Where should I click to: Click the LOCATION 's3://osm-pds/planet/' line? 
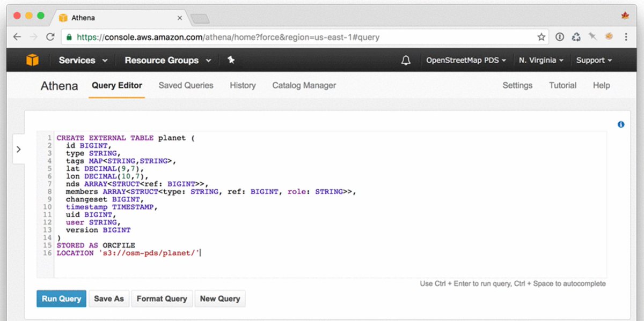coord(128,253)
